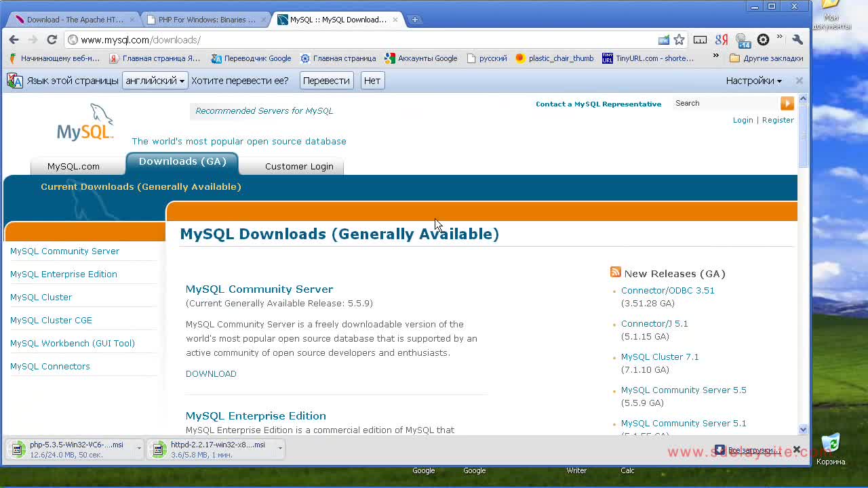Open 'Мои документы' desktop folder
868x488 pixels.
tap(831, 16)
